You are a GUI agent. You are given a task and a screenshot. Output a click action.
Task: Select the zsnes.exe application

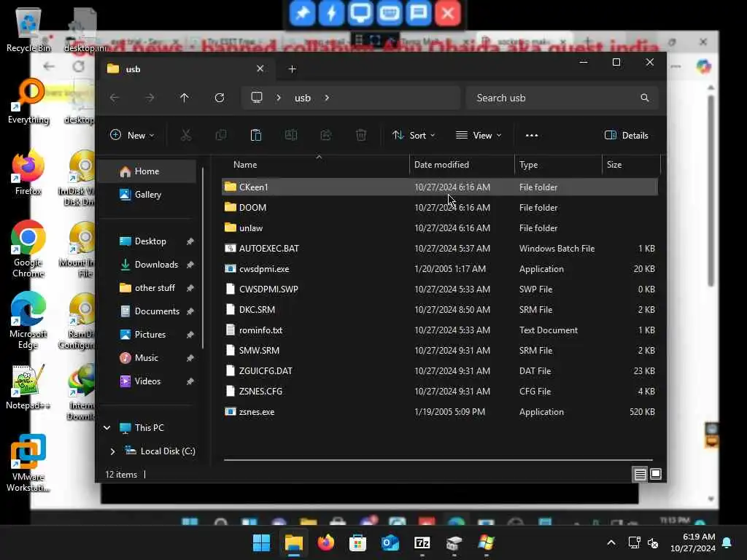[439, 412]
